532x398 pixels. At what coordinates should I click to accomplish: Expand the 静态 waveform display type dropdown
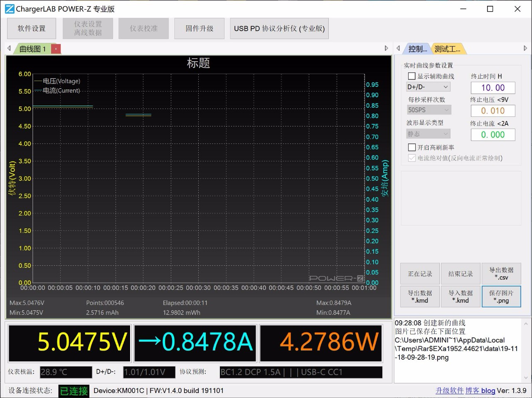click(429, 134)
